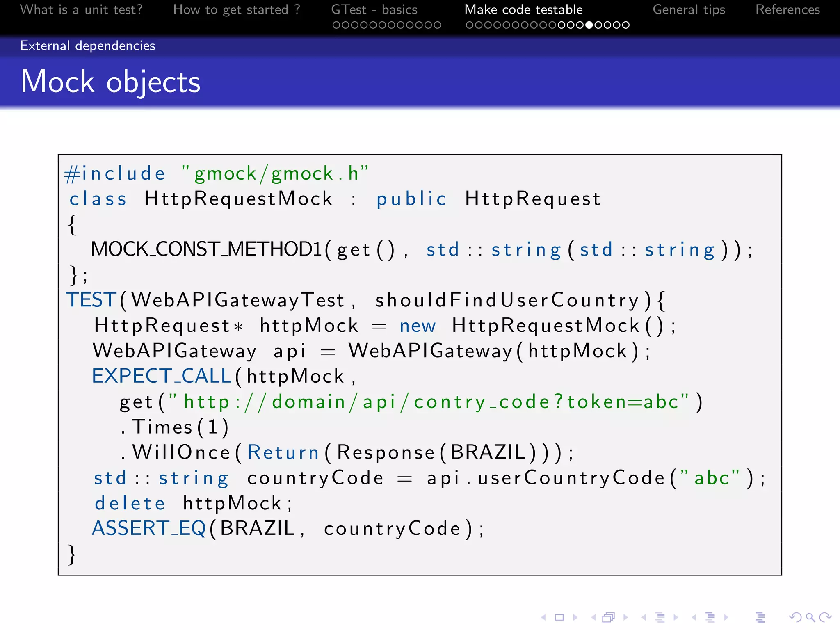Click the stacked frames navigation icon
The image size is (840, 630).
click(609, 617)
